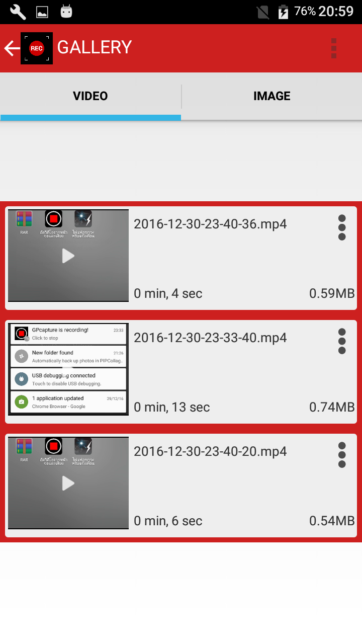Open options for 2016-12-30-23-33-40.mp4
This screenshot has width=362, height=644.
click(342, 341)
